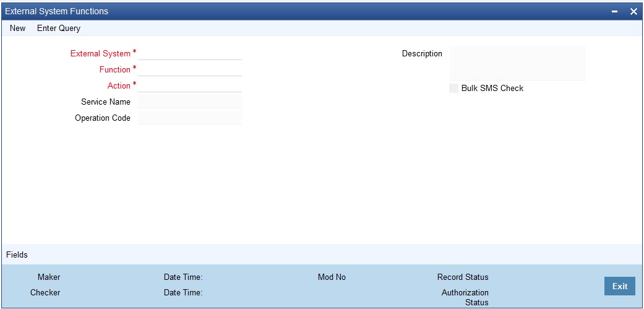
Task: Click the Record Status label
Action: [x=463, y=277]
